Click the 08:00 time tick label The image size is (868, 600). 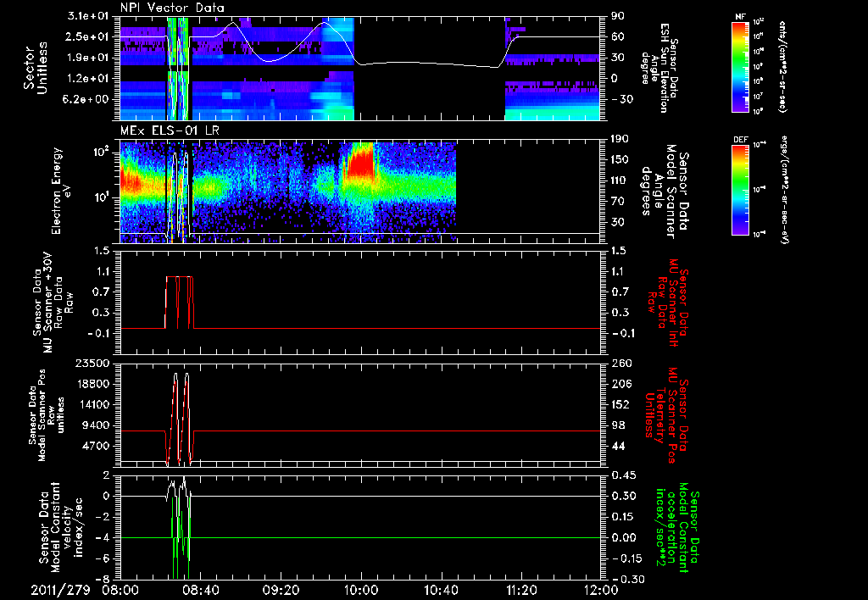pyautogui.click(x=120, y=590)
